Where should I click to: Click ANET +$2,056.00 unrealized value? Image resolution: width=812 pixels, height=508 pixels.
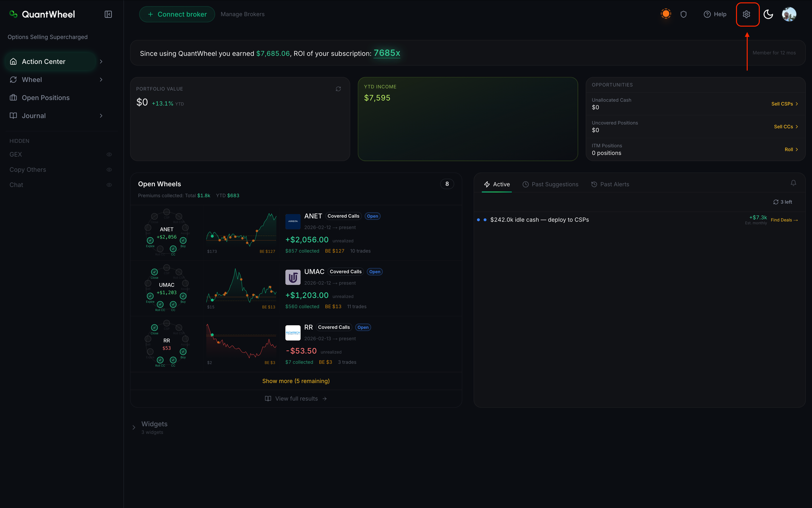tap(307, 240)
